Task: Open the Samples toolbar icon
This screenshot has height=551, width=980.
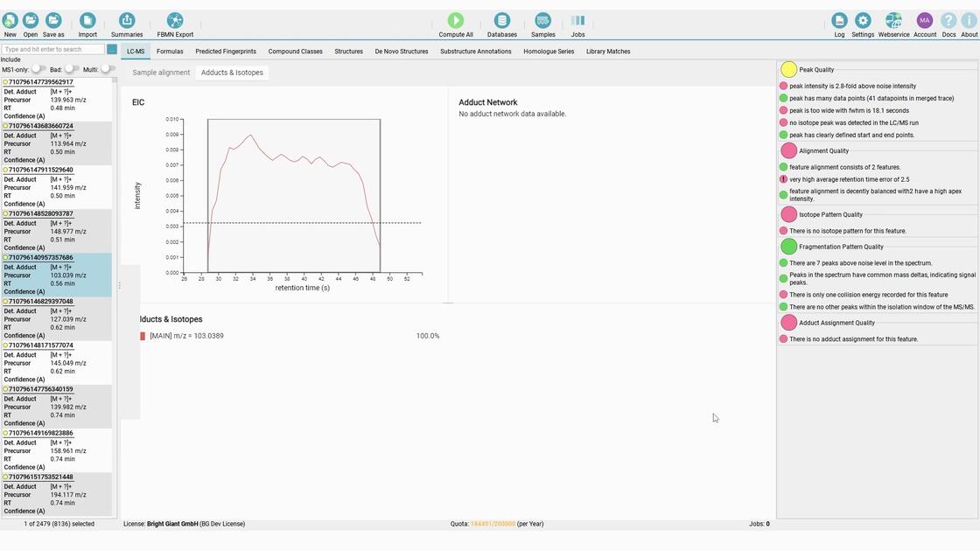Action: (x=542, y=20)
